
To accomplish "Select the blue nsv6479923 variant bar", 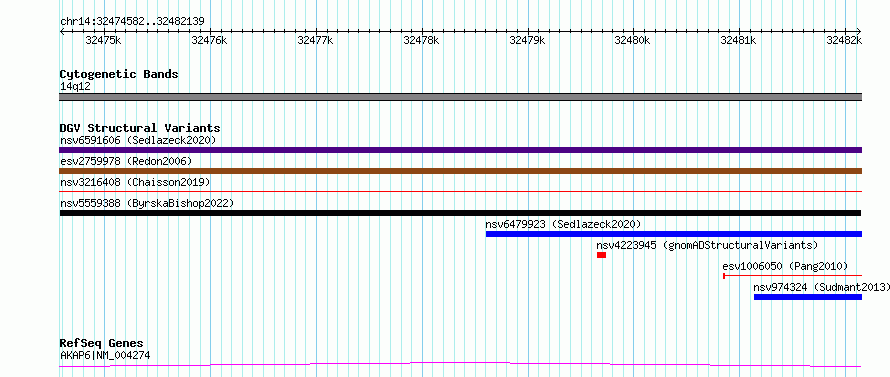I will click(674, 234).
